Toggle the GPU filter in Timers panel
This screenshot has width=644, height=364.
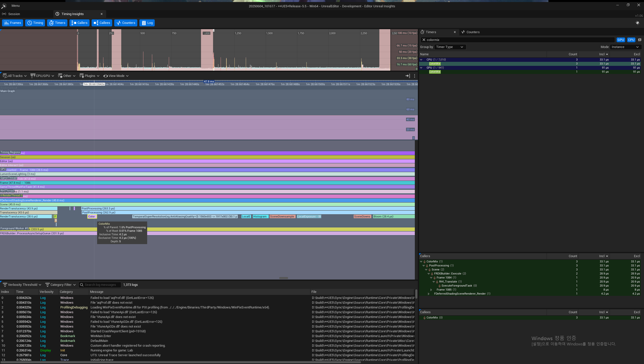coord(621,40)
